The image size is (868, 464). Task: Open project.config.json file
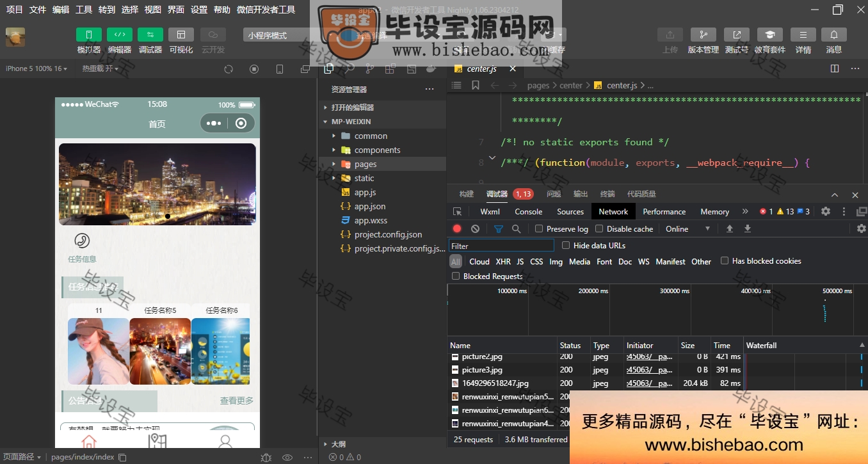pyautogui.click(x=388, y=234)
